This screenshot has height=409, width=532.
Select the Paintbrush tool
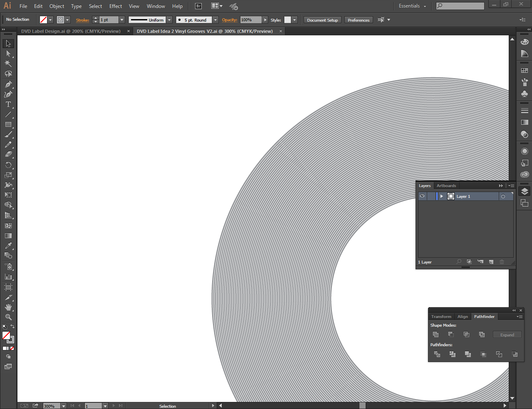coord(8,135)
